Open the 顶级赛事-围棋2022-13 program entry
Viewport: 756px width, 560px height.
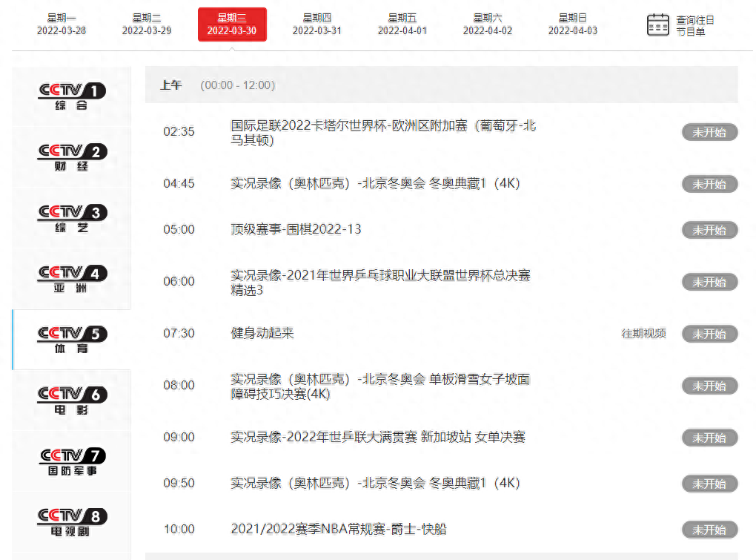coord(294,229)
